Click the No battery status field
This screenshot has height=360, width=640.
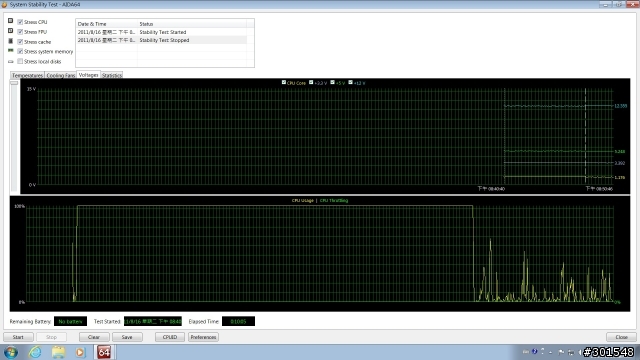(x=70, y=322)
